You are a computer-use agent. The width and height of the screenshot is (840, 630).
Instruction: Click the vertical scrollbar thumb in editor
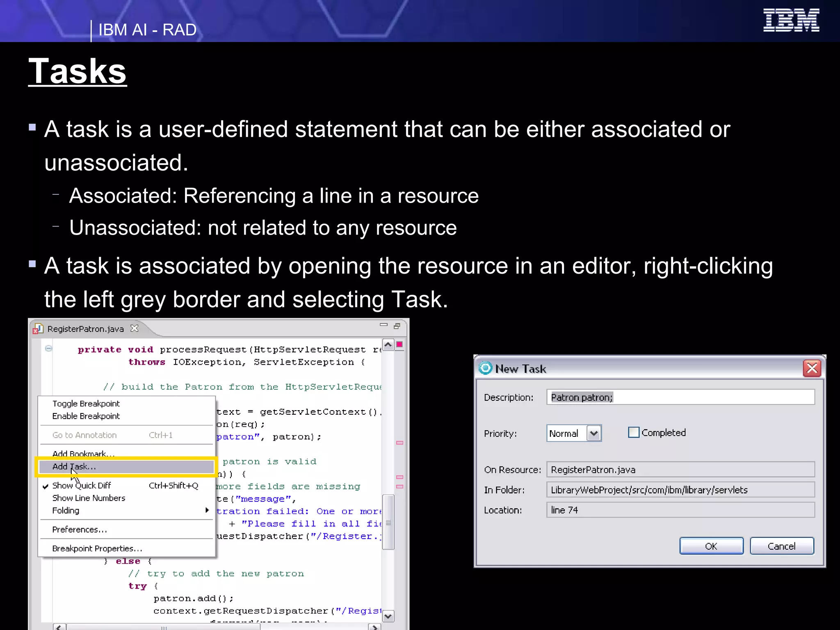pos(388,523)
